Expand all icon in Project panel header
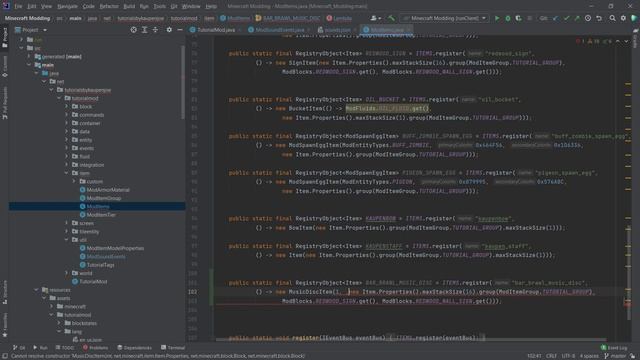This screenshot has width=640, height=360. click(144, 30)
